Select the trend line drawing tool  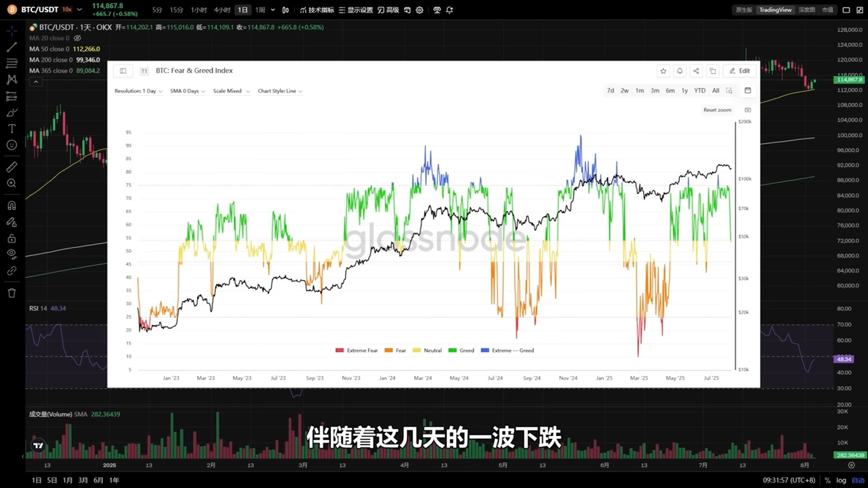[12, 47]
